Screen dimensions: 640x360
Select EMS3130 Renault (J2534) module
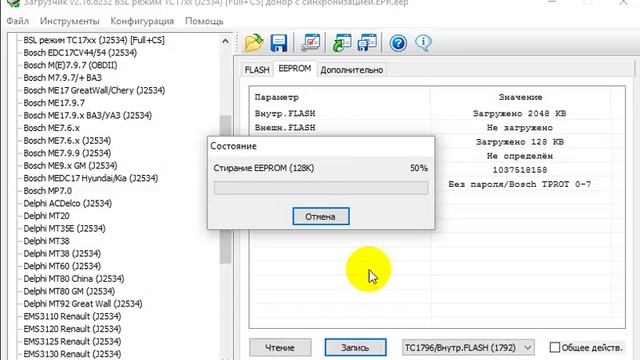[x=72, y=354]
